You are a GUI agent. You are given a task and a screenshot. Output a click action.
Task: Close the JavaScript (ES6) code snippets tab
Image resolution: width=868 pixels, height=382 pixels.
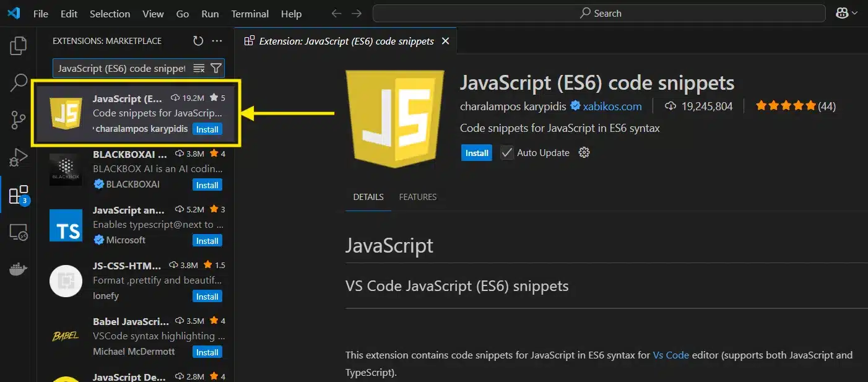tap(445, 41)
